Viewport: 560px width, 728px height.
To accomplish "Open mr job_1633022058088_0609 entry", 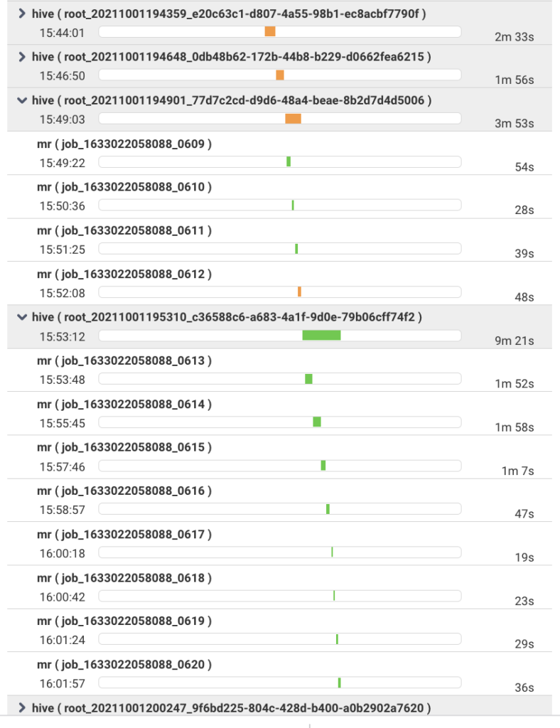I will tap(124, 144).
